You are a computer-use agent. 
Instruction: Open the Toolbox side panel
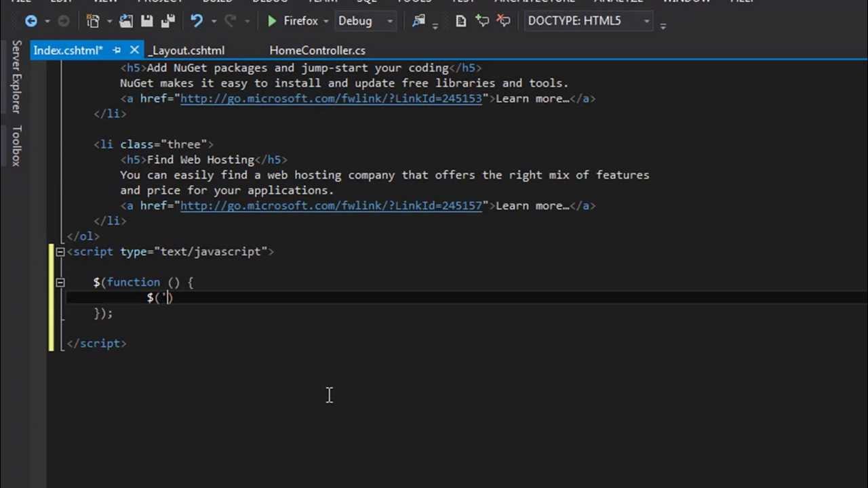pos(16,146)
